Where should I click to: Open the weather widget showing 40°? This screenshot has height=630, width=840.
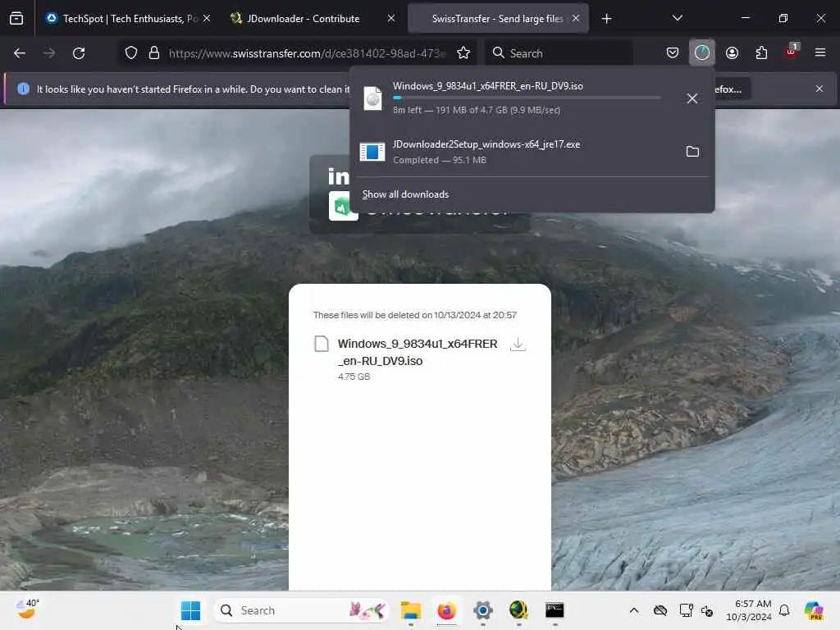28,609
